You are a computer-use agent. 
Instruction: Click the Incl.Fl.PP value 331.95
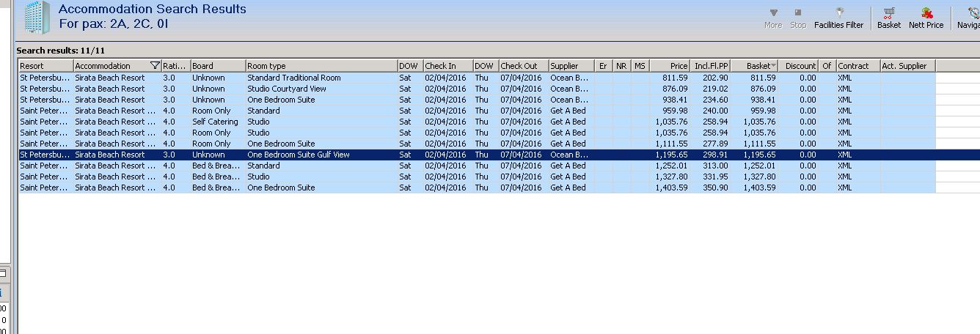pos(715,177)
